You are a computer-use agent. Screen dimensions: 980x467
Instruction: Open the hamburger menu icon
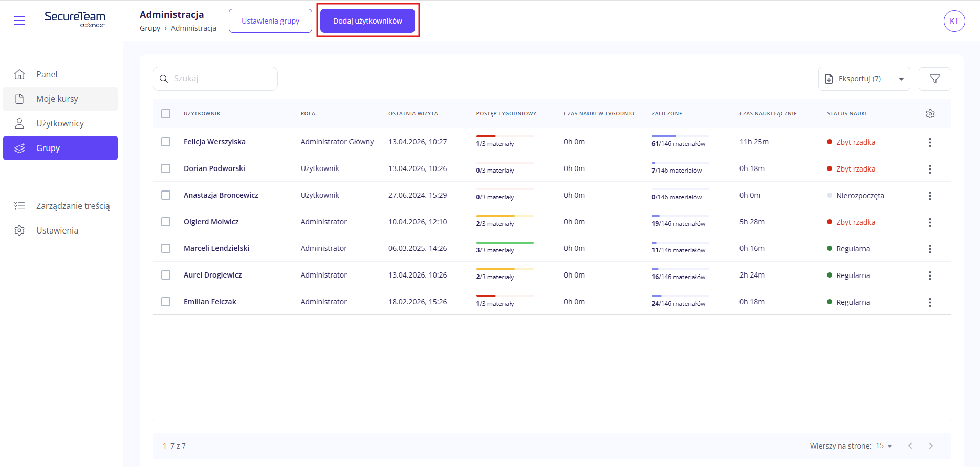(x=19, y=21)
